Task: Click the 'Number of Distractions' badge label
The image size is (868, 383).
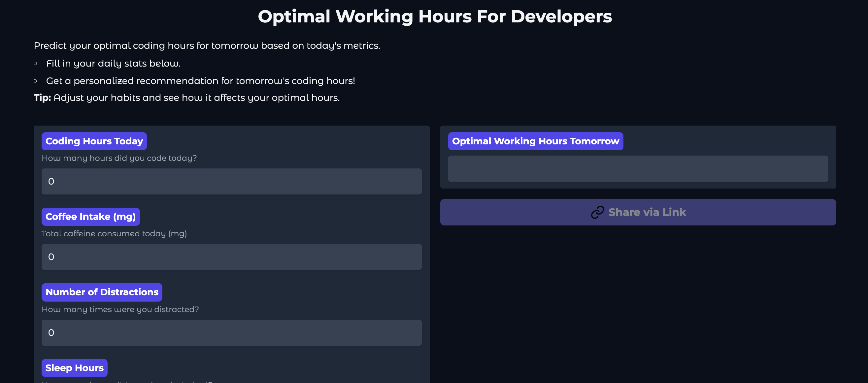Action: (102, 292)
